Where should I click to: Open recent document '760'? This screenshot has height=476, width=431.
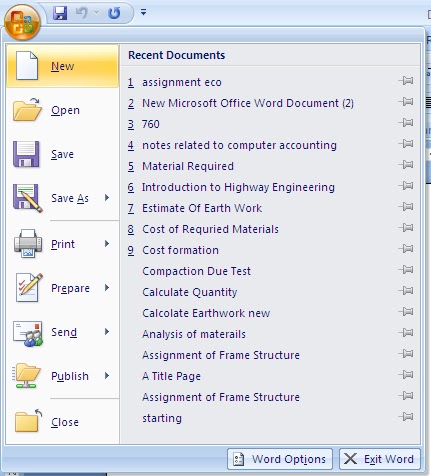click(151, 124)
